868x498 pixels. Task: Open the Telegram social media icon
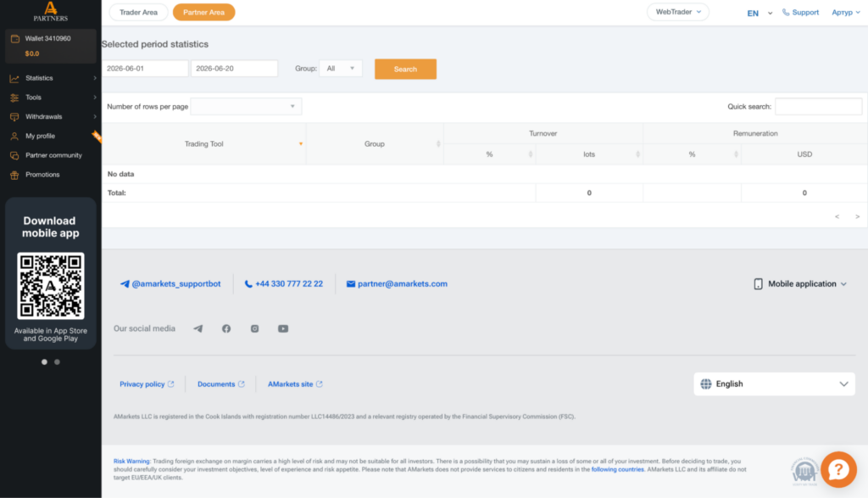(x=198, y=328)
